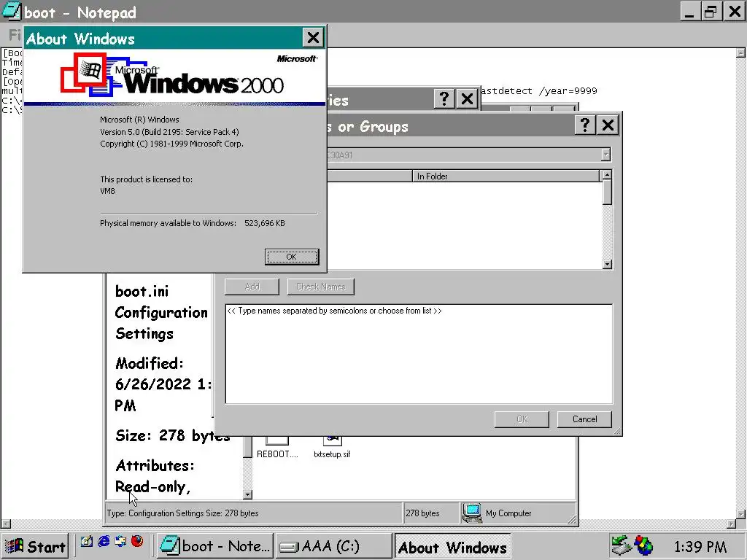Click the '/year=9999' text in Notepad

[568, 91]
